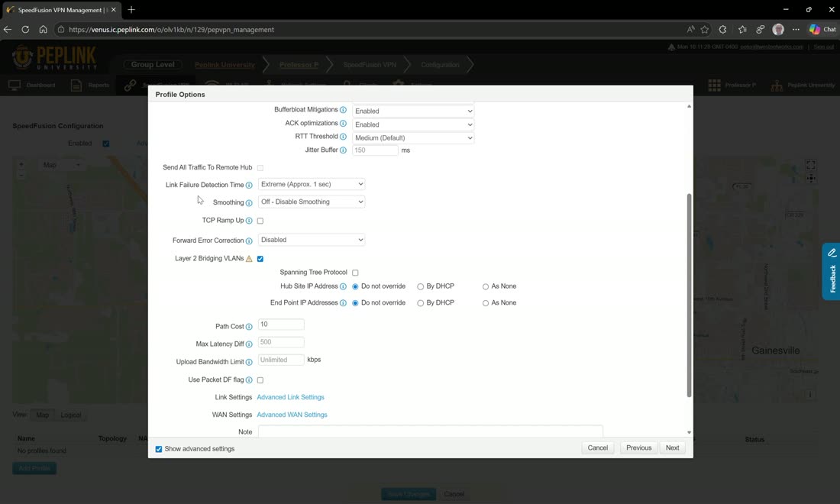Open Copilot Chat in browser toolbar

click(822, 30)
